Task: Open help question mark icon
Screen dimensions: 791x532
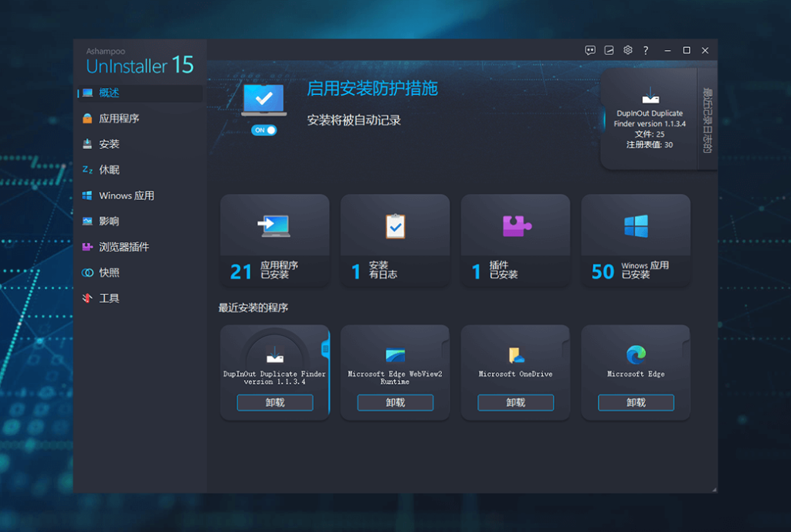Action: pos(646,50)
